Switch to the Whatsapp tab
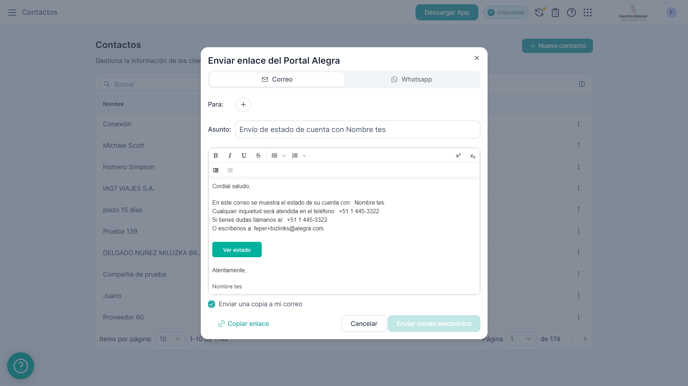 (412, 79)
